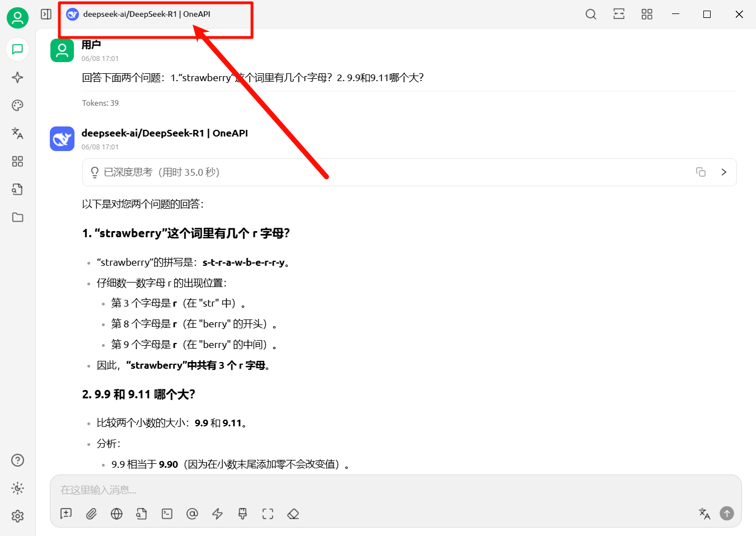Image resolution: width=756 pixels, height=536 pixels.
Task: Open the user avatar profile
Action: [x=17, y=18]
